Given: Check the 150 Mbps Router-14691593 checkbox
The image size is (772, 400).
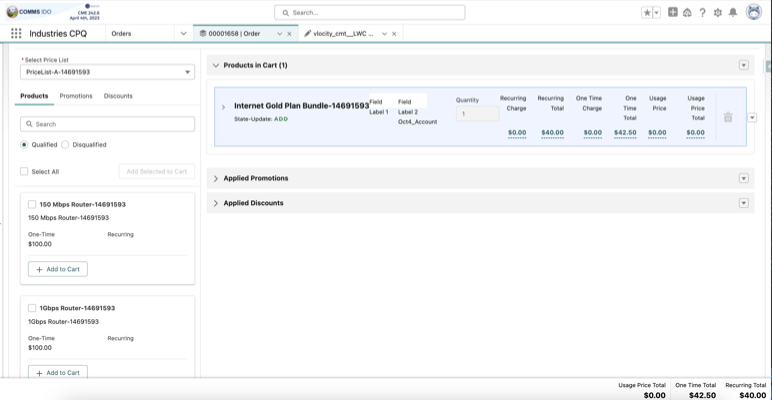Looking at the screenshot, I should 32,204.
